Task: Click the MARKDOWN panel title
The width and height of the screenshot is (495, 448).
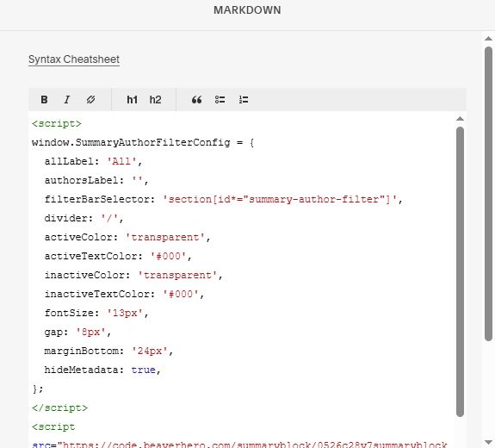Action: 247,10
